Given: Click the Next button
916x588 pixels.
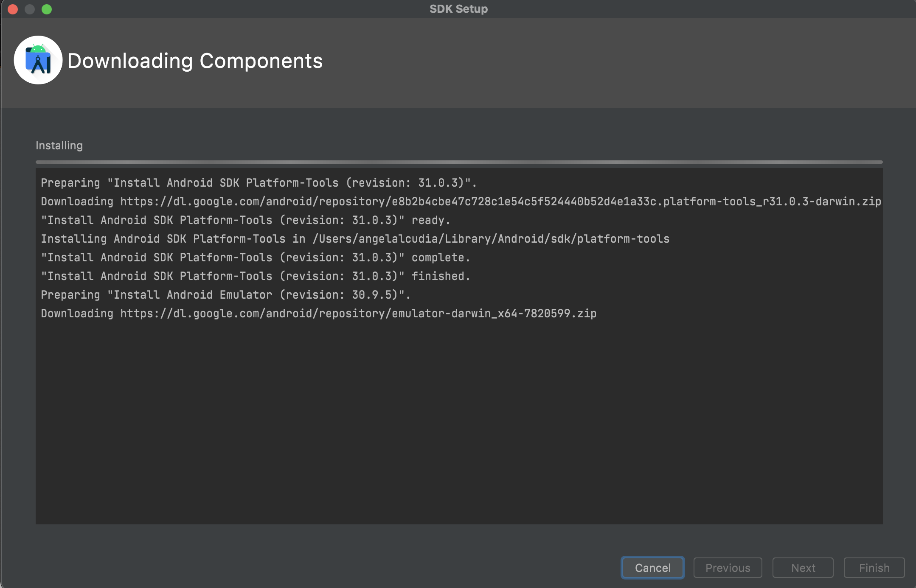Looking at the screenshot, I should (803, 568).
